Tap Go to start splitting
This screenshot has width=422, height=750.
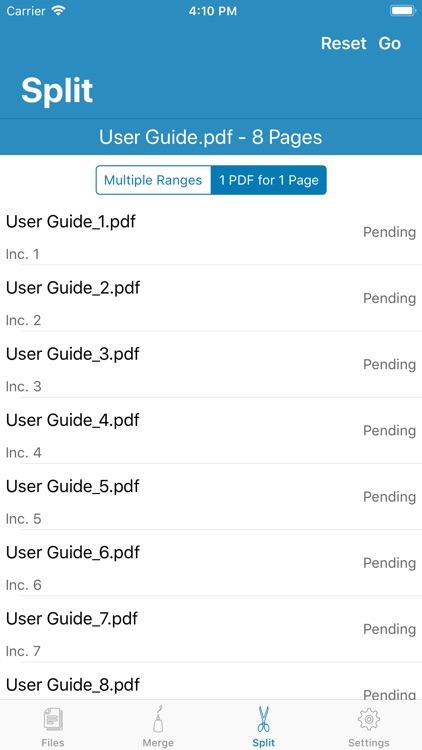pyautogui.click(x=389, y=44)
